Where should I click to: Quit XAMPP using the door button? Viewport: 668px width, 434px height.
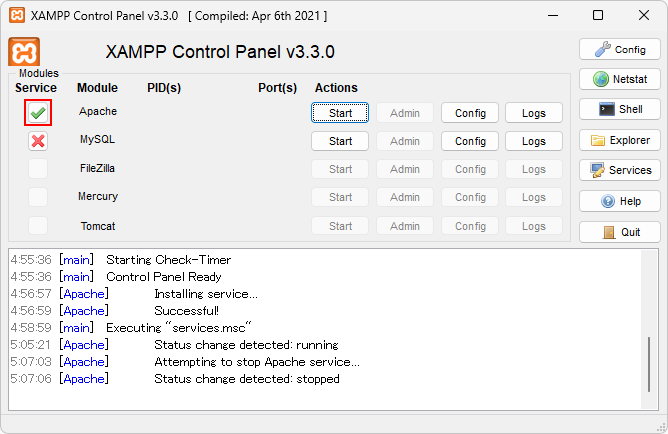click(x=620, y=232)
